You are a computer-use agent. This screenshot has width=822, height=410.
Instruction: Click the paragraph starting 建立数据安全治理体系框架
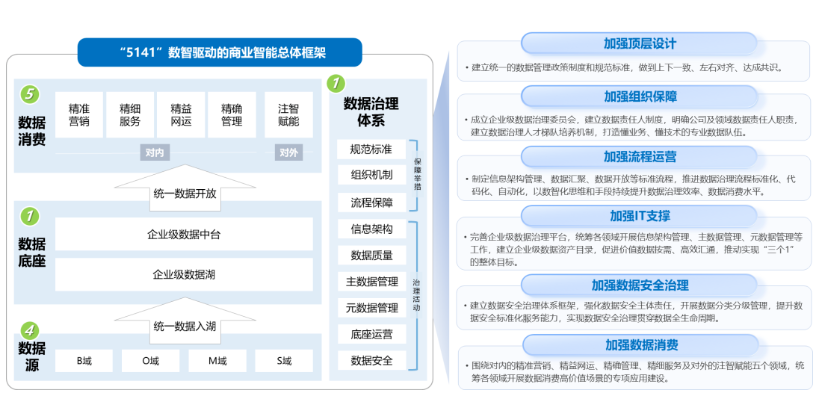(633, 312)
